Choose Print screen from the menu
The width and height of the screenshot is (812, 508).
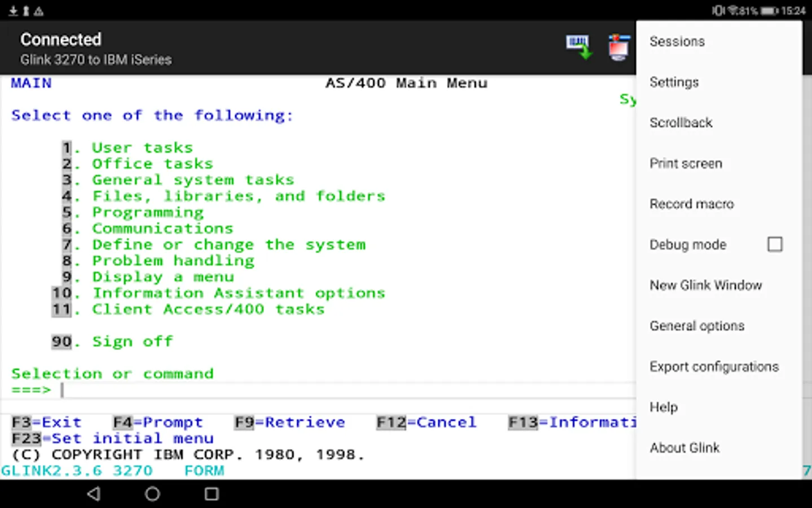coord(719,163)
